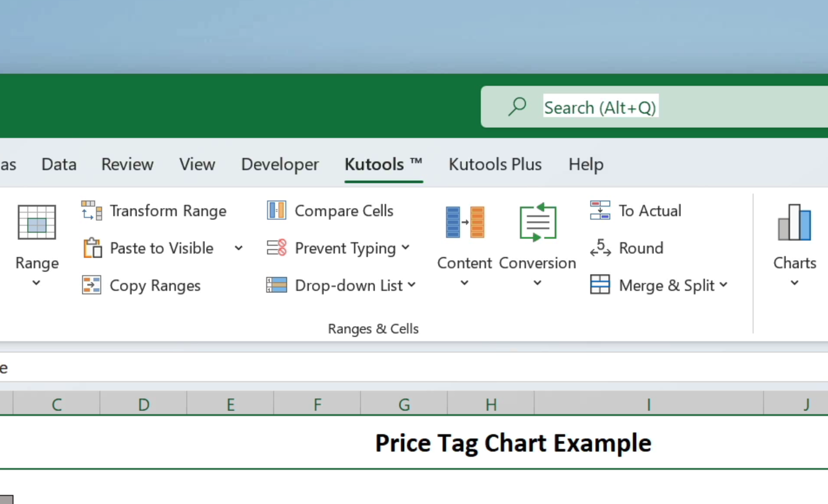
Task: Click the Copy Ranges icon
Action: [x=92, y=285]
